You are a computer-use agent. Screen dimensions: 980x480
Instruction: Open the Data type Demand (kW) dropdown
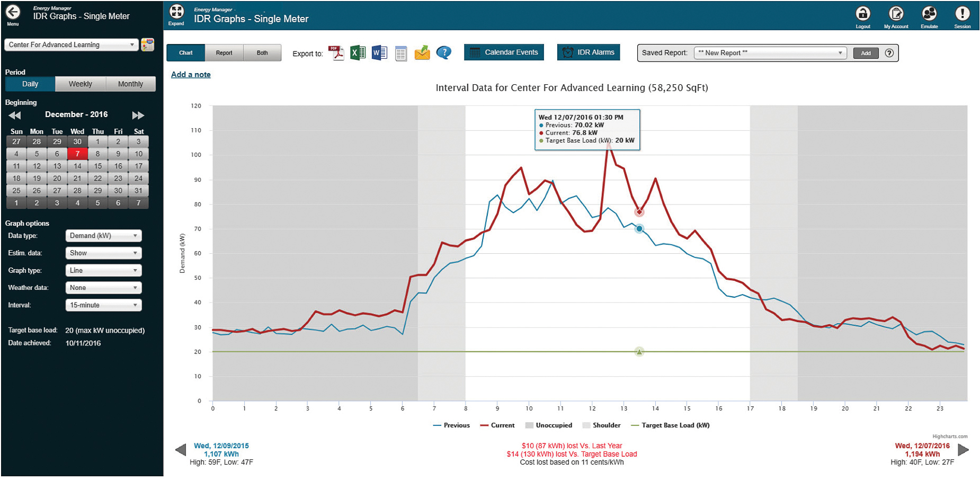pos(103,236)
